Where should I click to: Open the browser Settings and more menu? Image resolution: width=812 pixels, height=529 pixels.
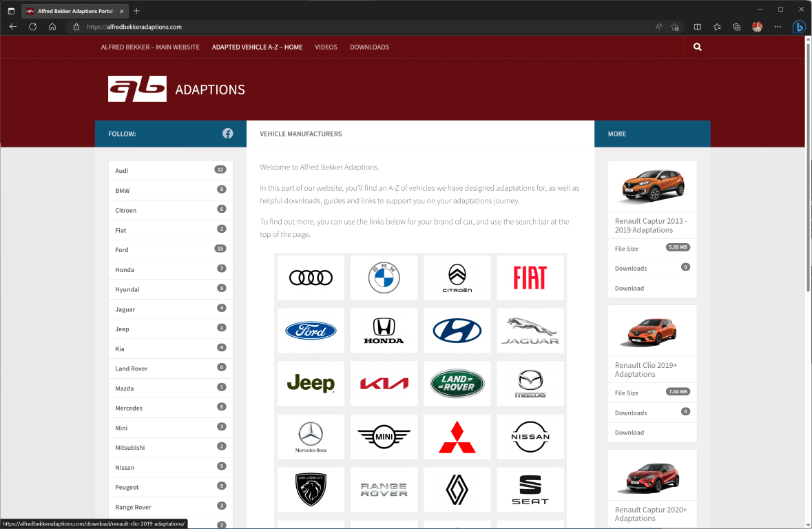point(778,27)
